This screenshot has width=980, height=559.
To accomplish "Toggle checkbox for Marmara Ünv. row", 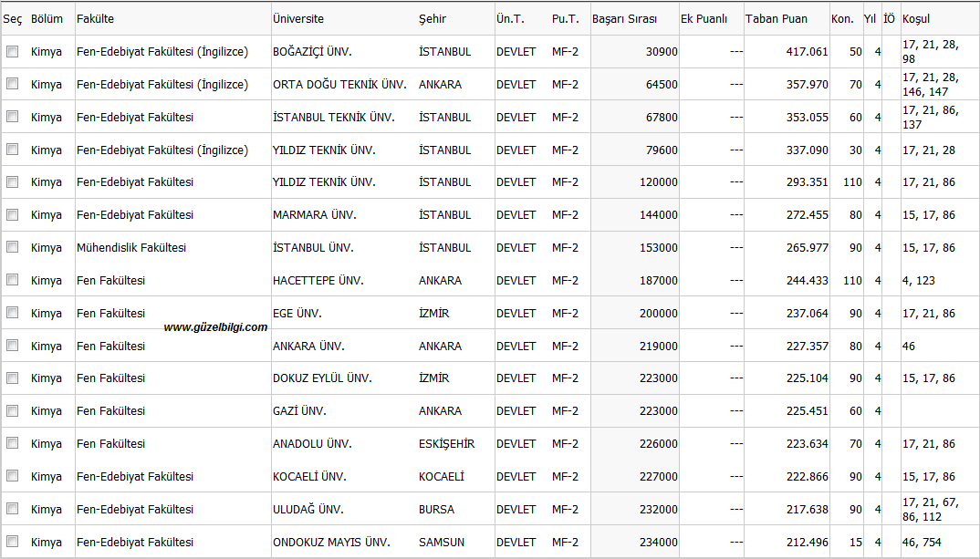I will [12, 215].
